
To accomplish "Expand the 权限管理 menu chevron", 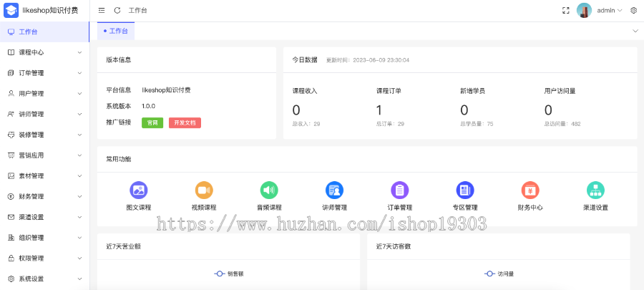I will pyautogui.click(x=79, y=258).
